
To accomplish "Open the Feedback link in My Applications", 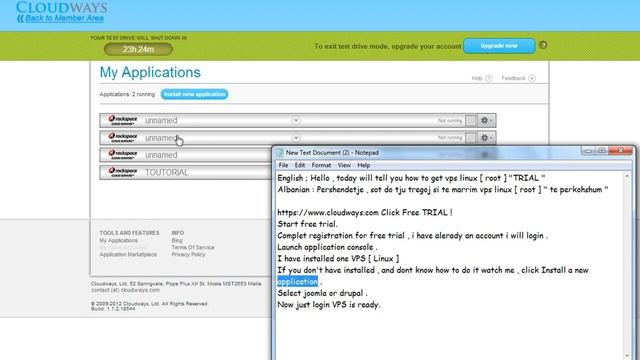I will pyautogui.click(x=518, y=78).
